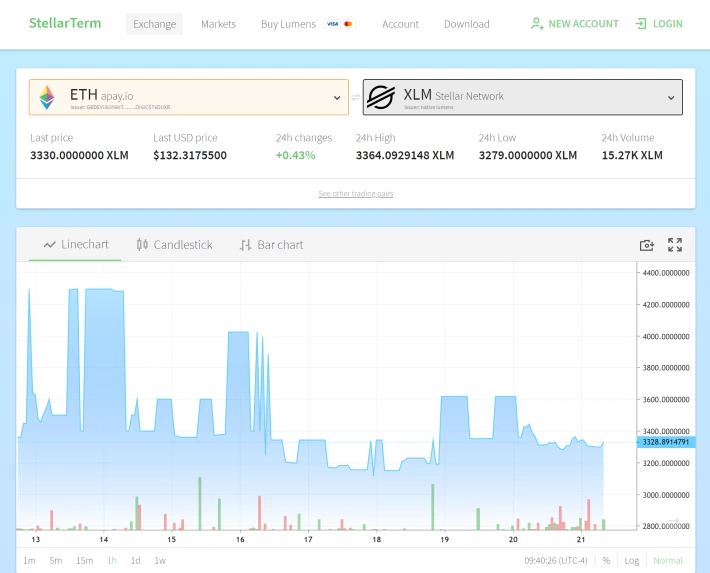Viewport: 710px width, 573px height.
Task: Click the 4400.0000000 price axis label
Action: pyautogui.click(x=666, y=273)
